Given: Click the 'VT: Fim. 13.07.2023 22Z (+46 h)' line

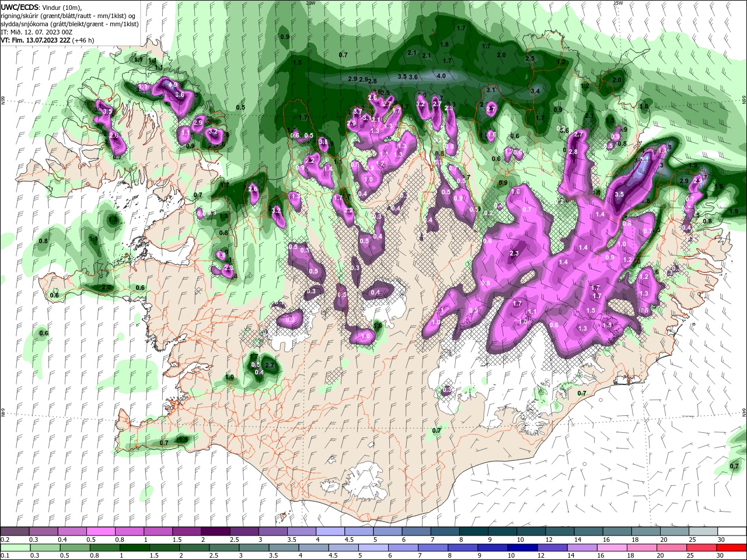Looking at the screenshot, I should 47,40.
